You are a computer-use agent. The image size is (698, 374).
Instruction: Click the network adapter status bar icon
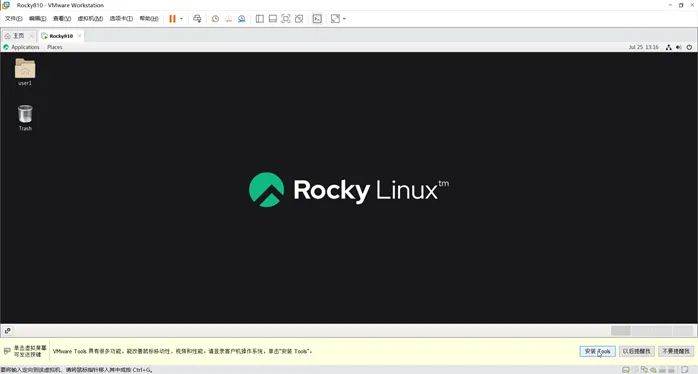click(644, 370)
